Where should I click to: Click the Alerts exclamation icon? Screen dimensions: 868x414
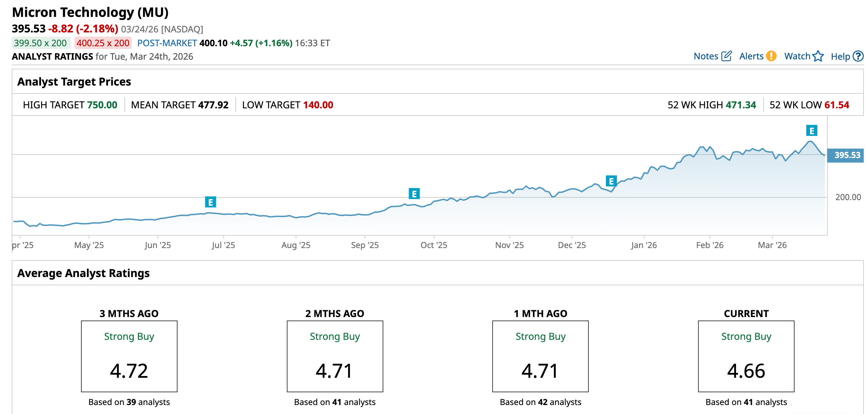(x=771, y=56)
